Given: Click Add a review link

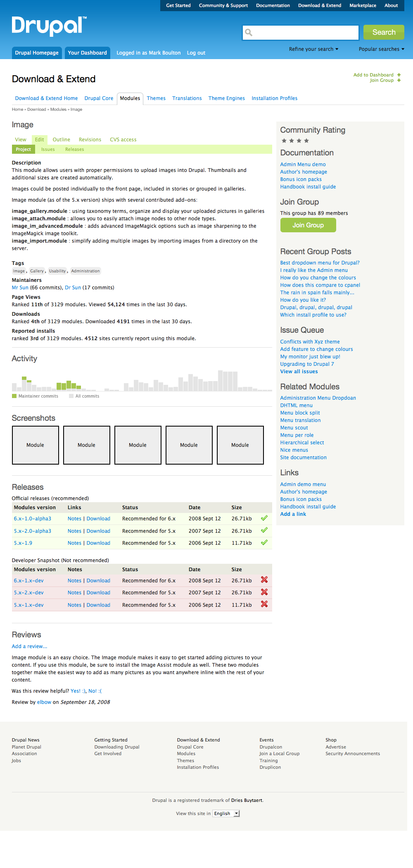Looking at the screenshot, I should (x=29, y=646).
